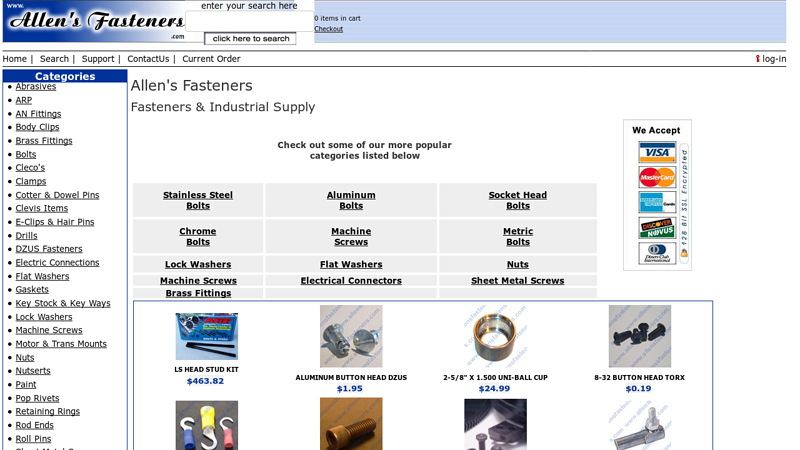Go to Checkout
Image resolution: width=800 pixels, height=450 pixels.
pos(329,29)
